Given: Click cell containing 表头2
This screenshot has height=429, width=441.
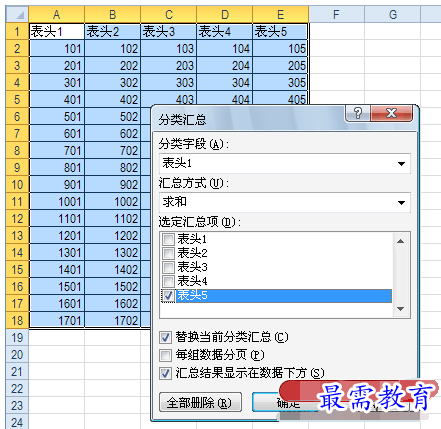Looking at the screenshot, I should coord(113,32).
